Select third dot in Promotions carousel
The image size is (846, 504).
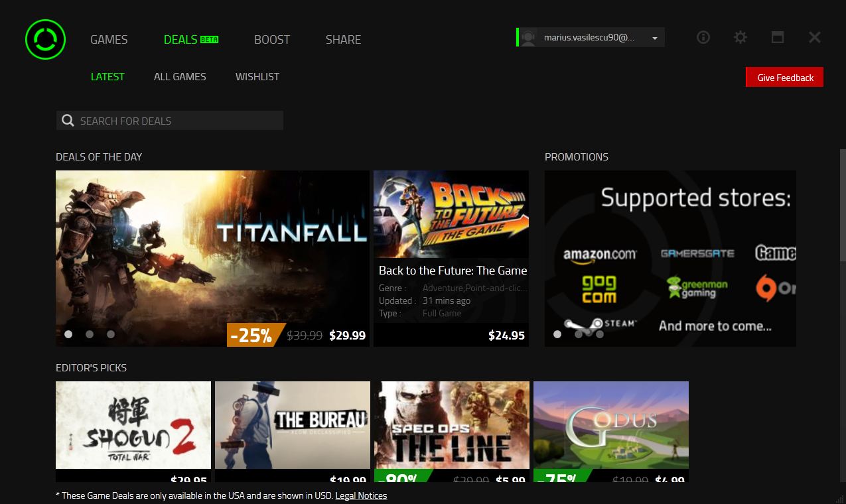[600, 334]
